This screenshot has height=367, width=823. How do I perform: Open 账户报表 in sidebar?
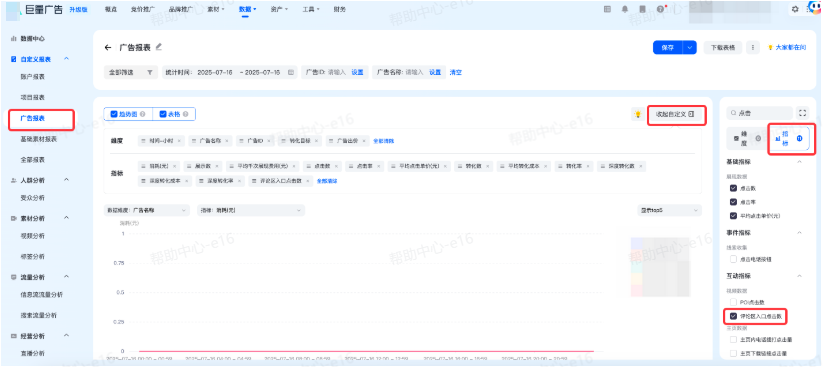pos(33,77)
